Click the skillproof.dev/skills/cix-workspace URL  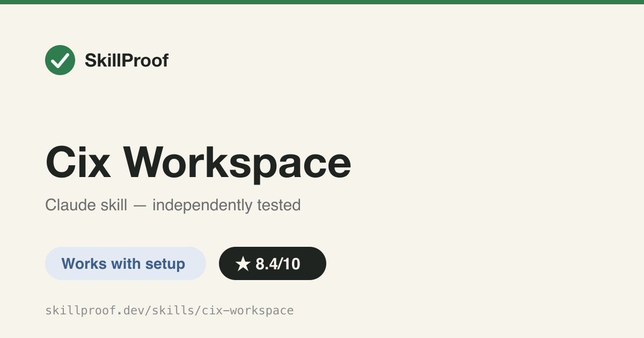(170, 310)
